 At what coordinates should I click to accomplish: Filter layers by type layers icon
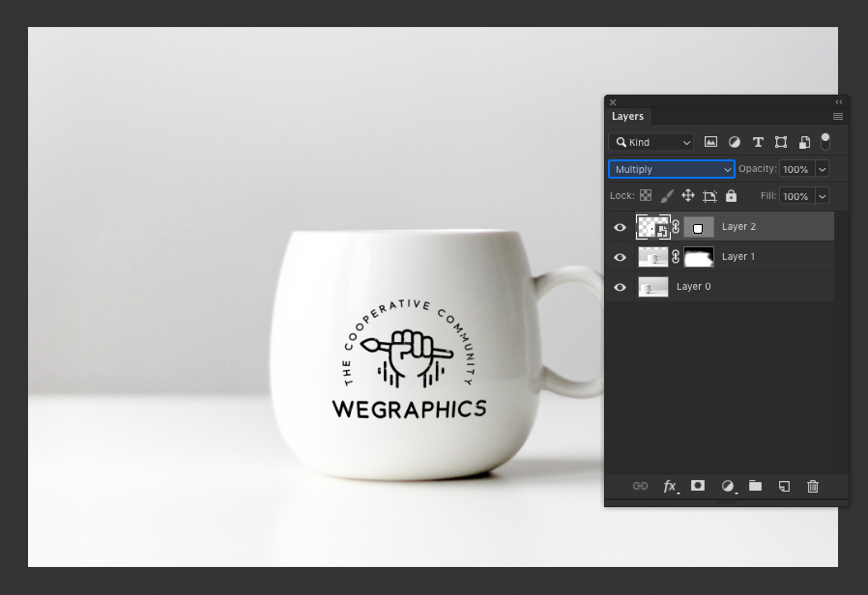[x=758, y=142]
